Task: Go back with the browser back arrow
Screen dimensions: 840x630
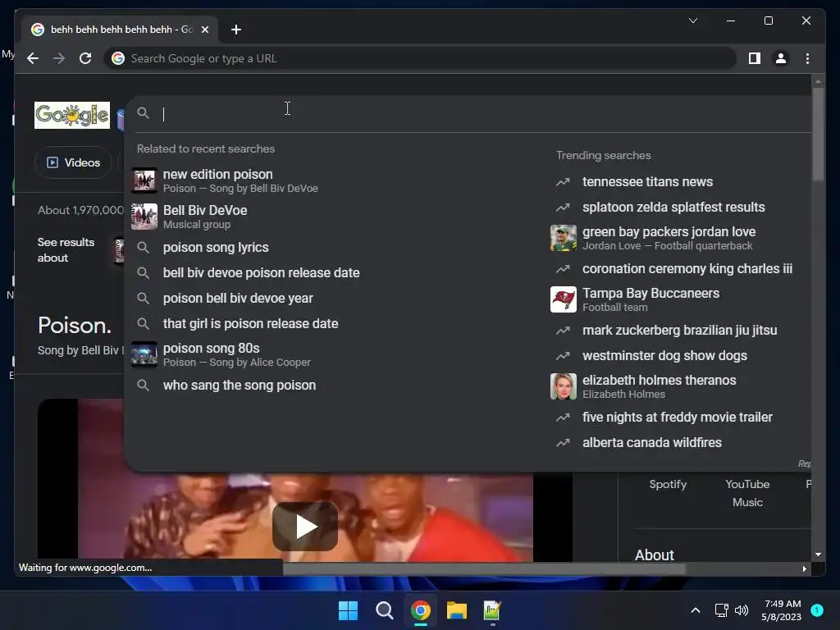Action: [x=33, y=58]
